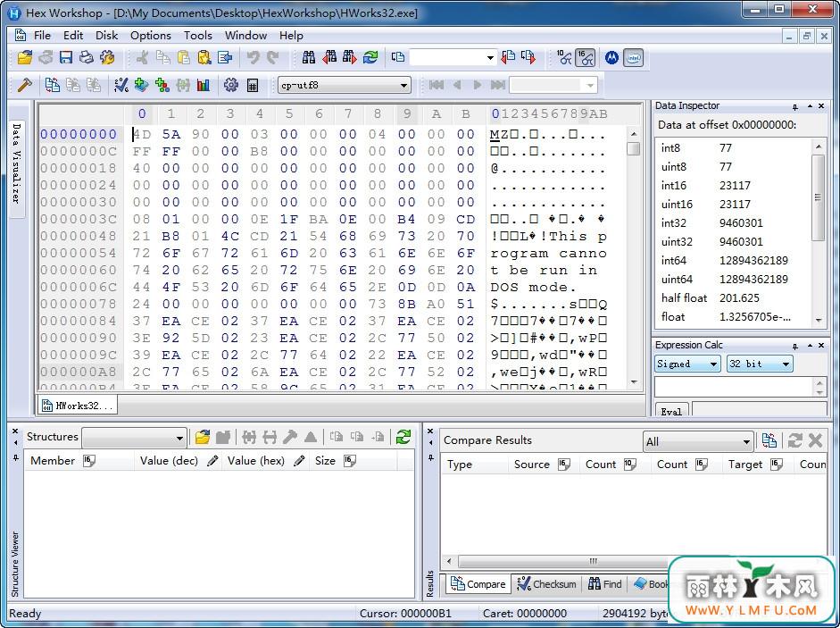
Task: Open the Options menu
Action: point(151,36)
